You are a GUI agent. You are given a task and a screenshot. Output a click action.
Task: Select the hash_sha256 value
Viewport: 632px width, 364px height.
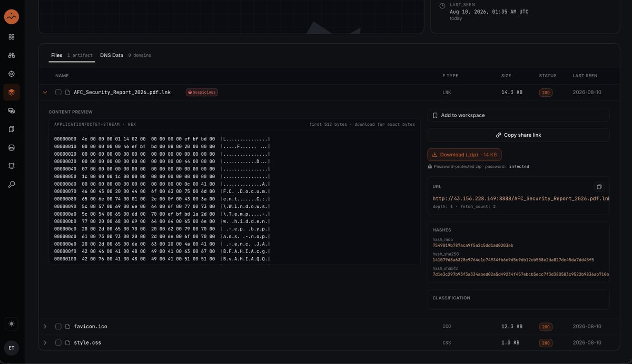coord(513,260)
